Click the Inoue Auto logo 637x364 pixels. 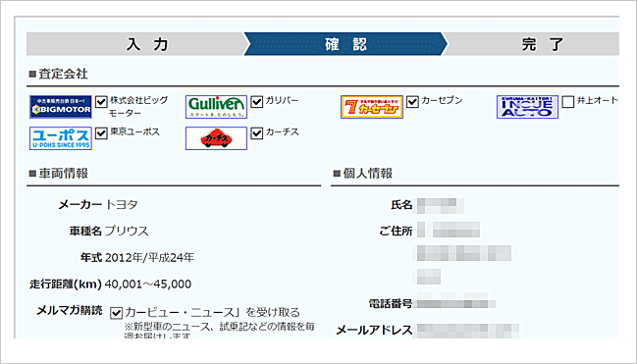[x=527, y=107]
